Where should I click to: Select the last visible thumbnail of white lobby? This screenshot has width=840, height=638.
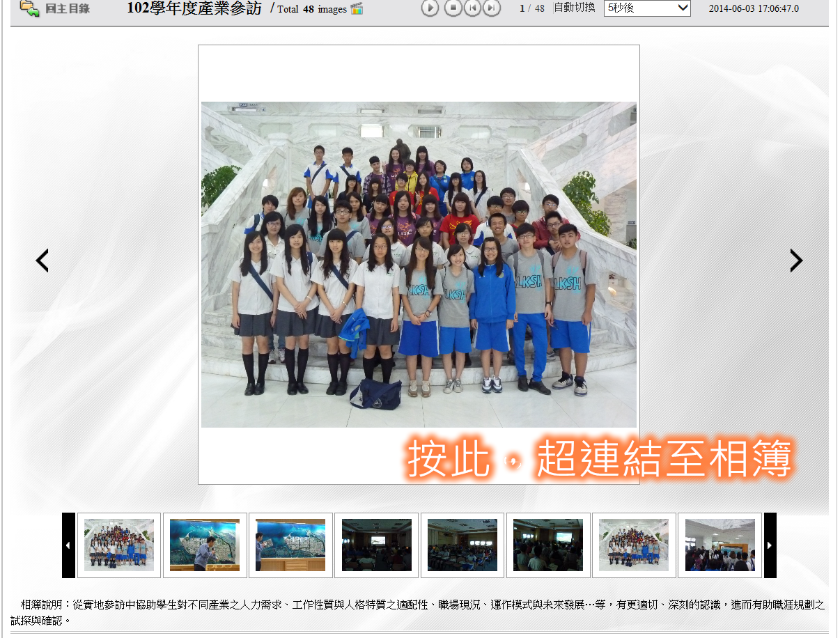[x=720, y=545]
